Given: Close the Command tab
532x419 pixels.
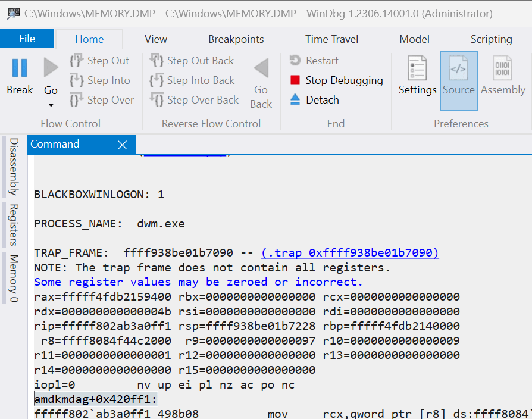Looking at the screenshot, I should tap(122, 145).
